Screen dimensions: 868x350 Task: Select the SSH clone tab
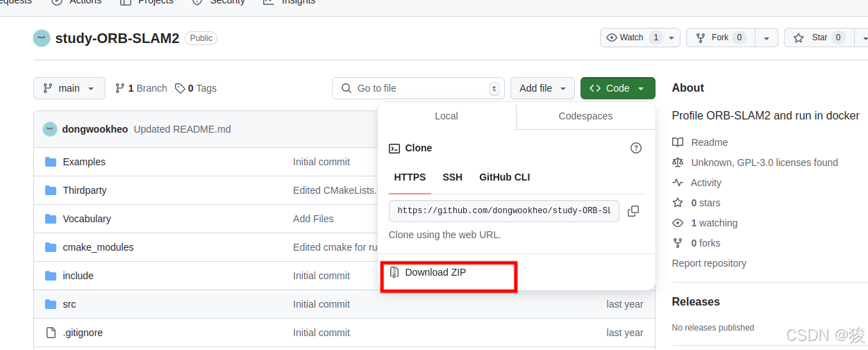point(453,177)
